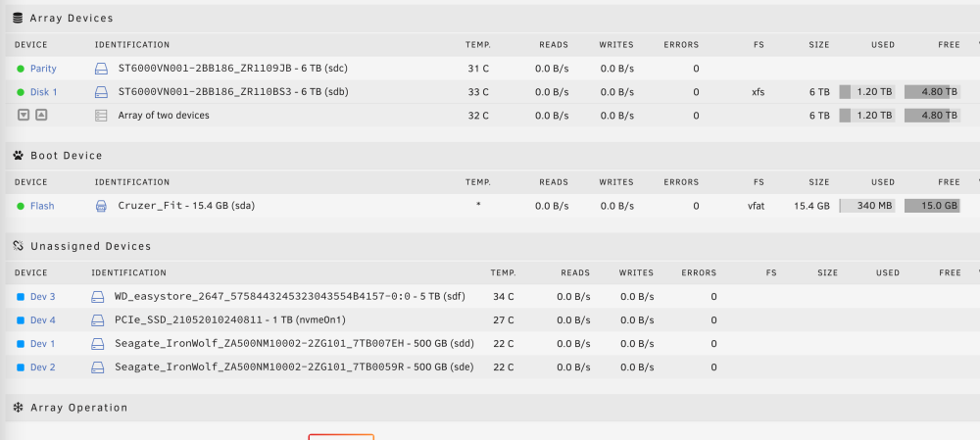Click the Parity green status indicator

click(21, 69)
